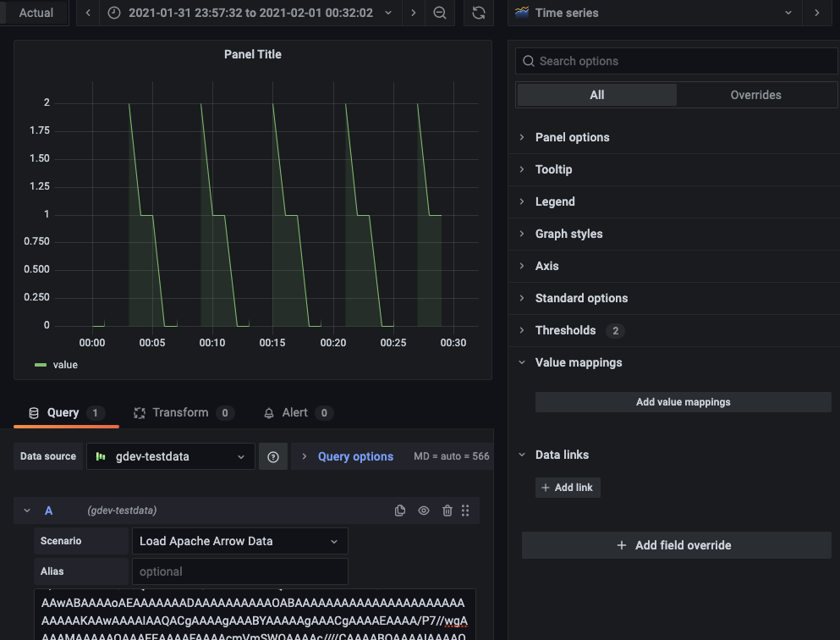The width and height of the screenshot is (840, 640).
Task: Shift time range back with left arrow
Action: (88, 13)
